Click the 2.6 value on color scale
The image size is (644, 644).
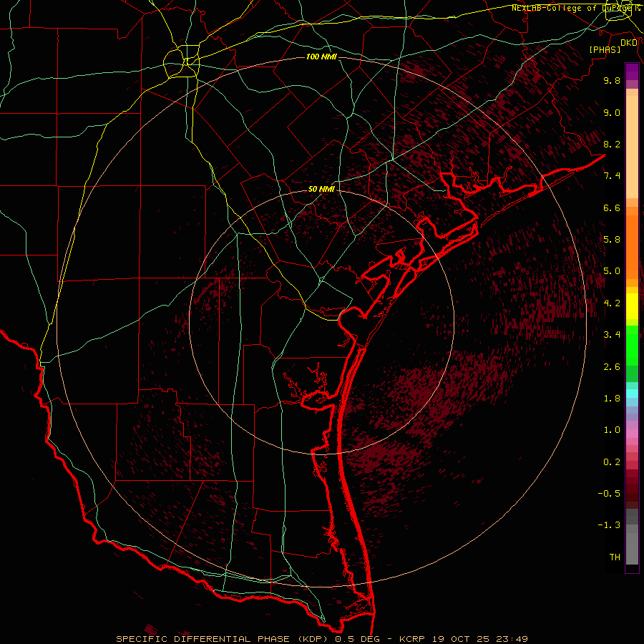pyautogui.click(x=612, y=367)
